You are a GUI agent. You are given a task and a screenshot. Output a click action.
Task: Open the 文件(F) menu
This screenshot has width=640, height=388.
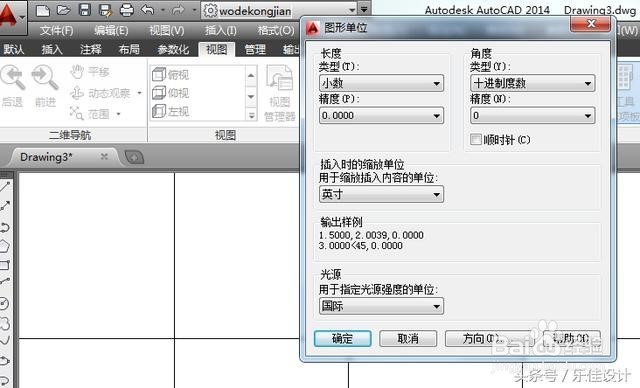pyautogui.click(x=57, y=30)
